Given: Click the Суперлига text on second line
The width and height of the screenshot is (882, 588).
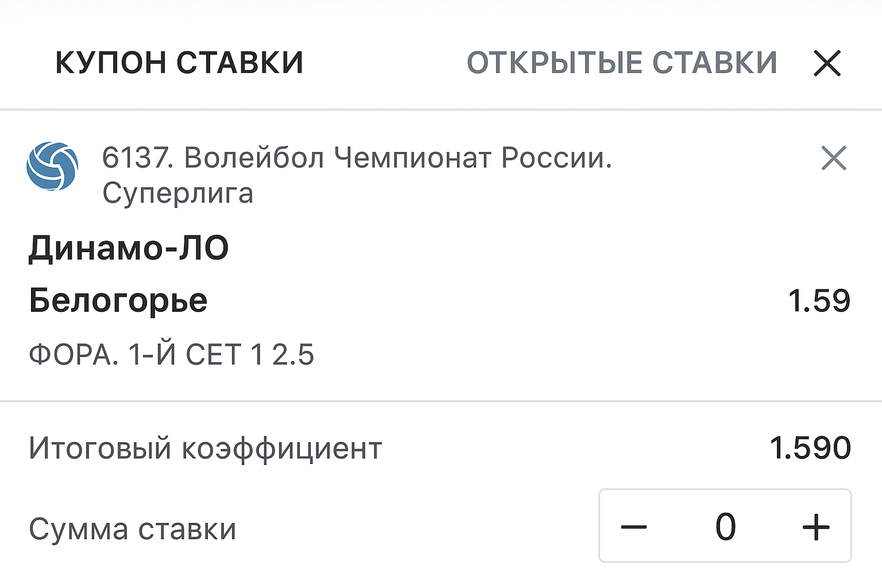Looking at the screenshot, I should click(x=177, y=193).
